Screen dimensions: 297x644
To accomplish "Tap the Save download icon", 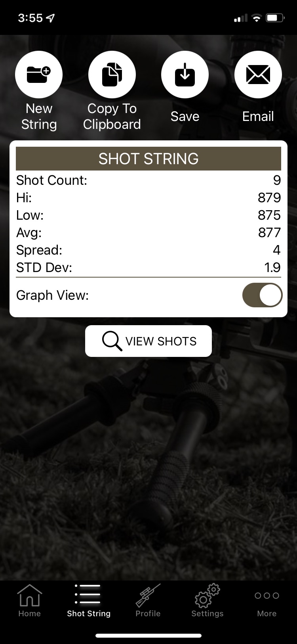I will (x=185, y=75).
